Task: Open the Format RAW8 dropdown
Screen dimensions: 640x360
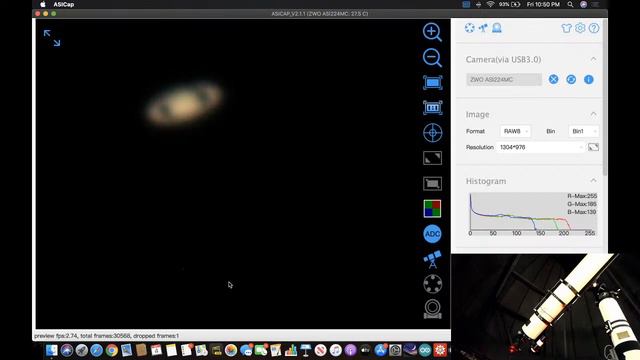Action: point(516,131)
